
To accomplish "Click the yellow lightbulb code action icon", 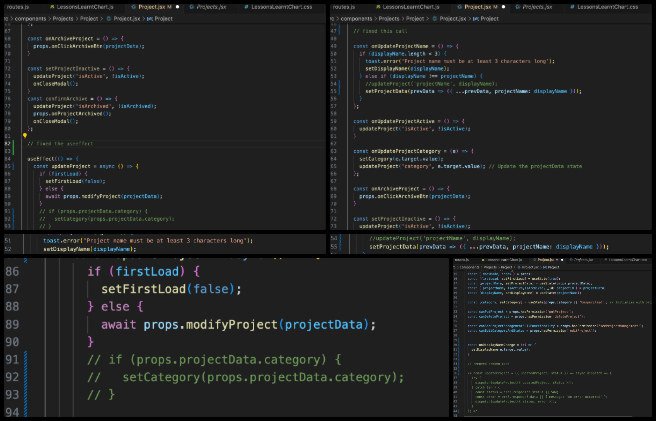I will pyautogui.click(x=25, y=136).
